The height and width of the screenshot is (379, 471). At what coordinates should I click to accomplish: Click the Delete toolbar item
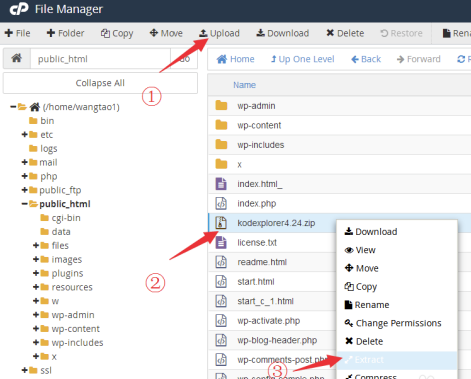pos(345,33)
